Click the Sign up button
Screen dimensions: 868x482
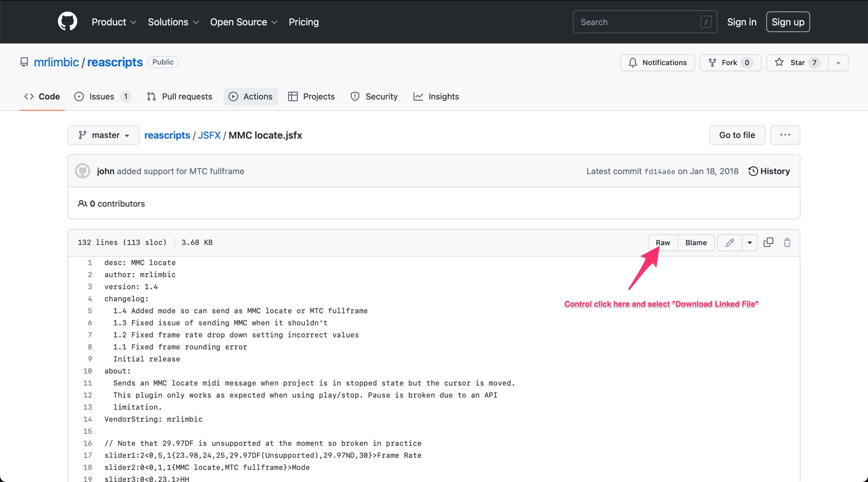(788, 22)
